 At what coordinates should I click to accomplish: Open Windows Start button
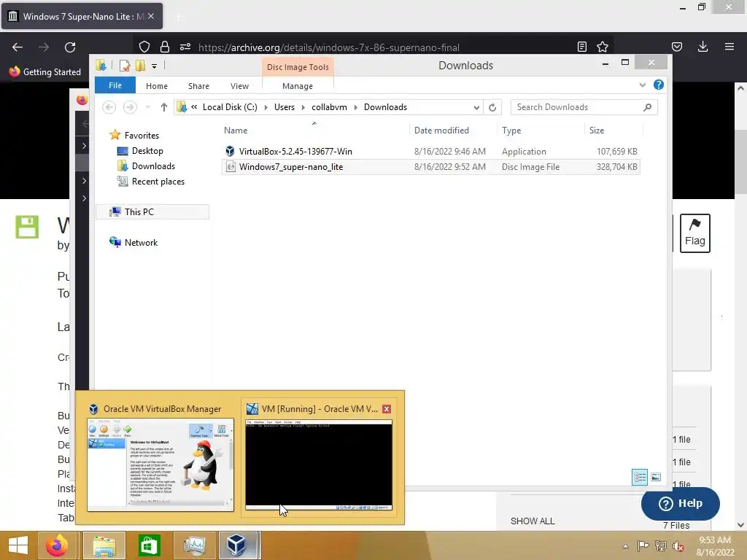coord(18,545)
